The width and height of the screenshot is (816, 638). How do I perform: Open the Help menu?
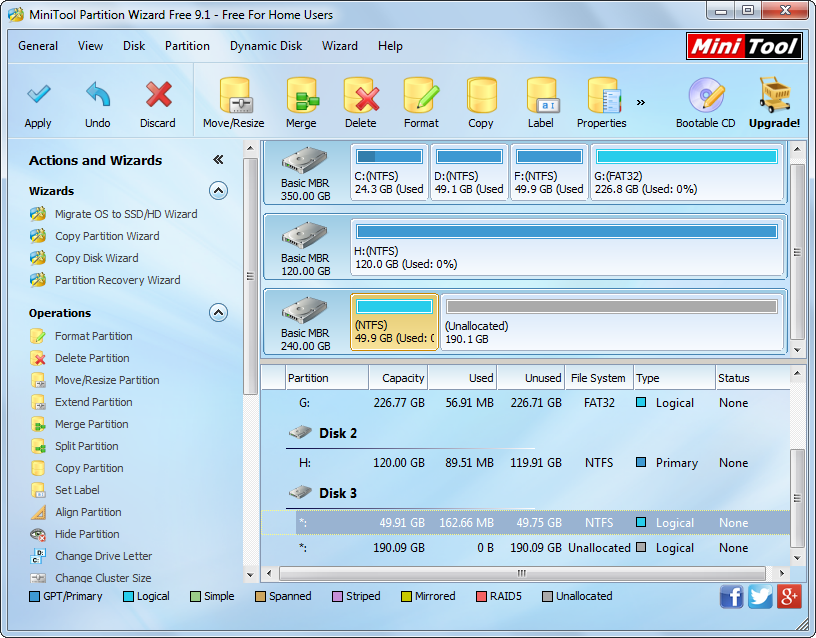tap(390, 46)
